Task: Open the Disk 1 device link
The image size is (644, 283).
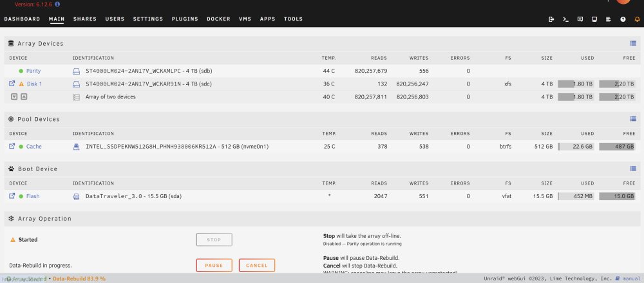Action: [x=35, y=84]
